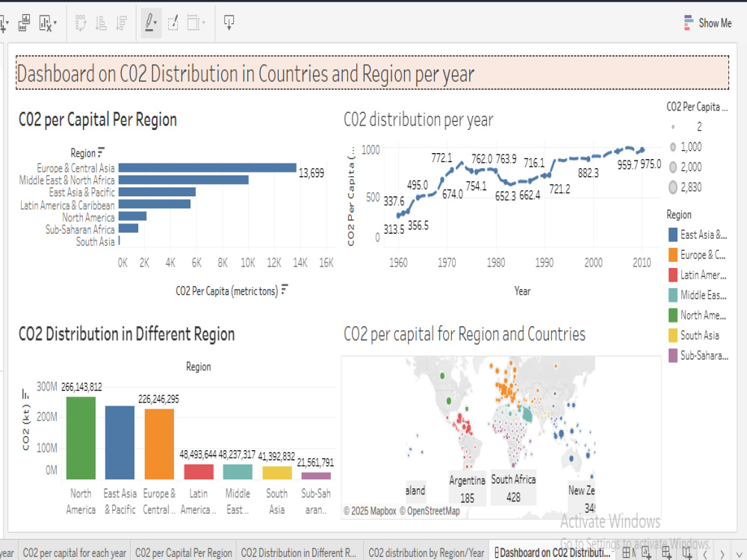The width and height of the screenshot is (747, 560).
Task: Click the CO2 per Capital Per Region title
Action: [98, 119]
